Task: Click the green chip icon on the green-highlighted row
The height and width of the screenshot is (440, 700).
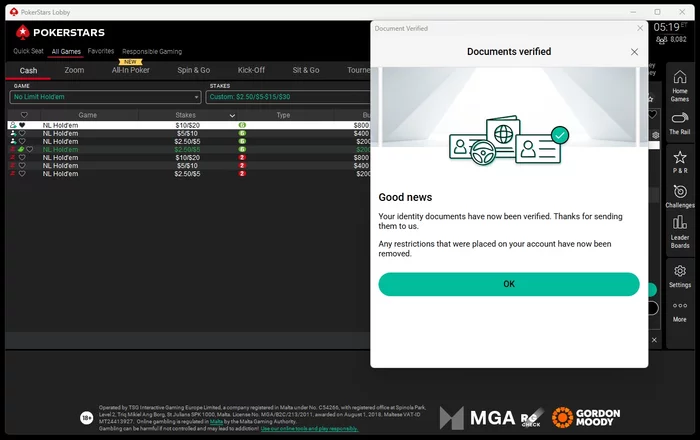Action: 21,149
